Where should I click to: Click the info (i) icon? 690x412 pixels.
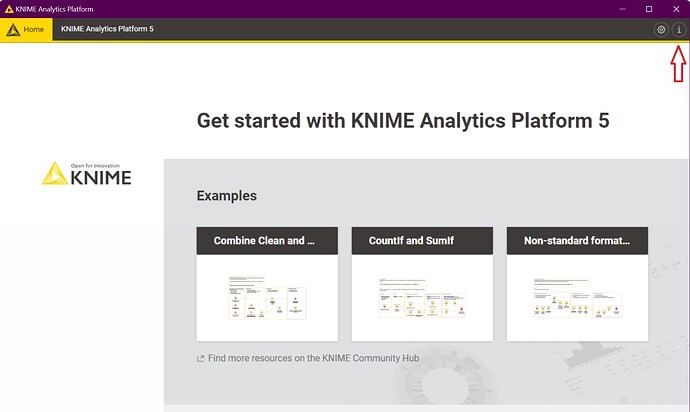(679, 30)
